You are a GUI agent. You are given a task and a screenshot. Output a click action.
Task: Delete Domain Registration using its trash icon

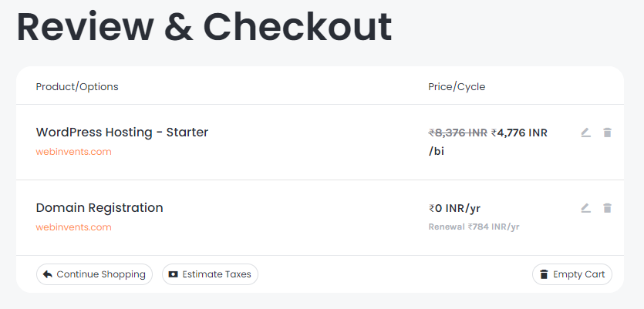pos(607,208)
